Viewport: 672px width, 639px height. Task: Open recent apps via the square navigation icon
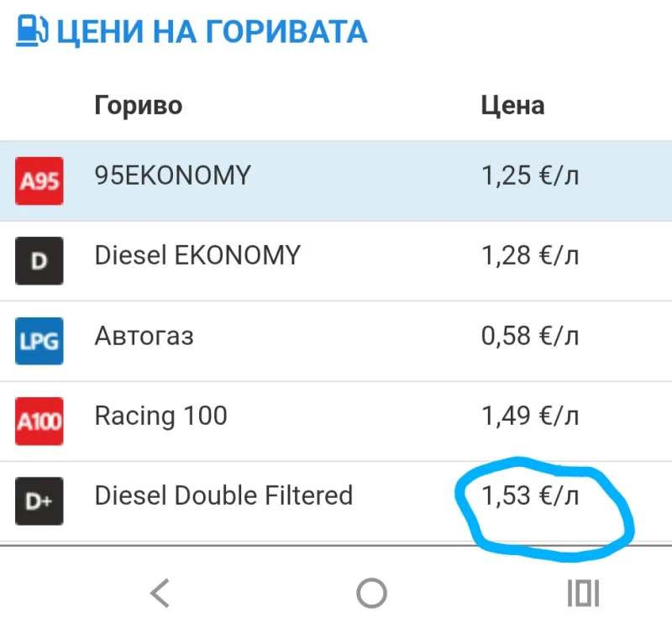(583, 593)
